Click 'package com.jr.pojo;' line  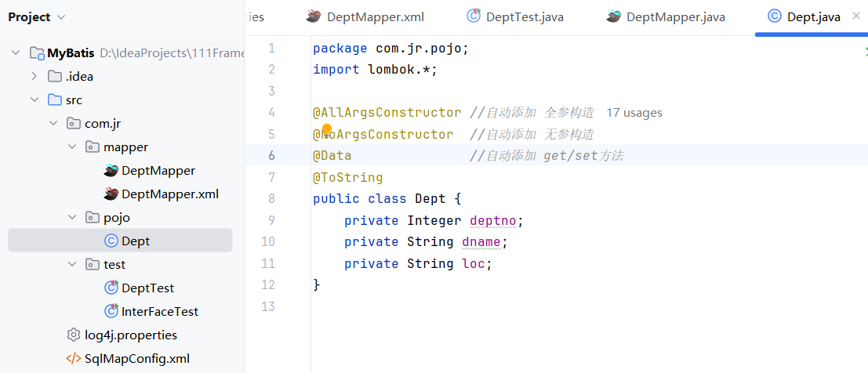point(390,49)
